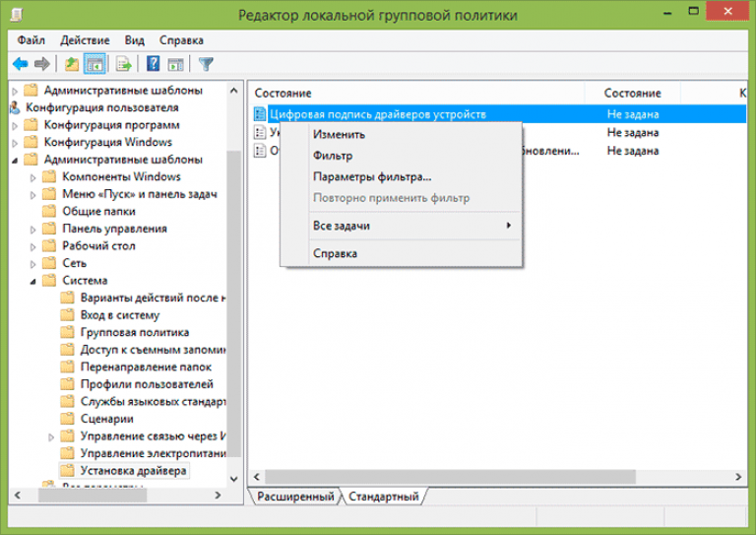Expand the Компоненты Windows tree node
This screenshot has width=756, height=535.
point(33,177)
